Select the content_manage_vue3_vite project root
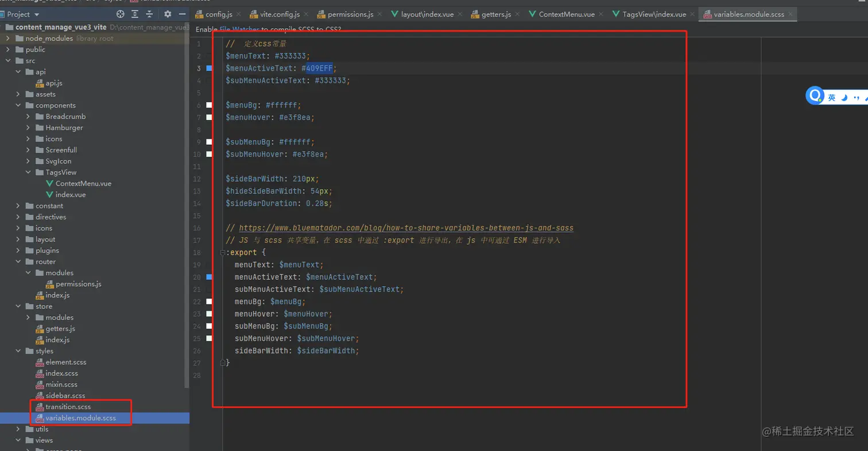Viewport: 868px width, 451px height. click(61, 27)
